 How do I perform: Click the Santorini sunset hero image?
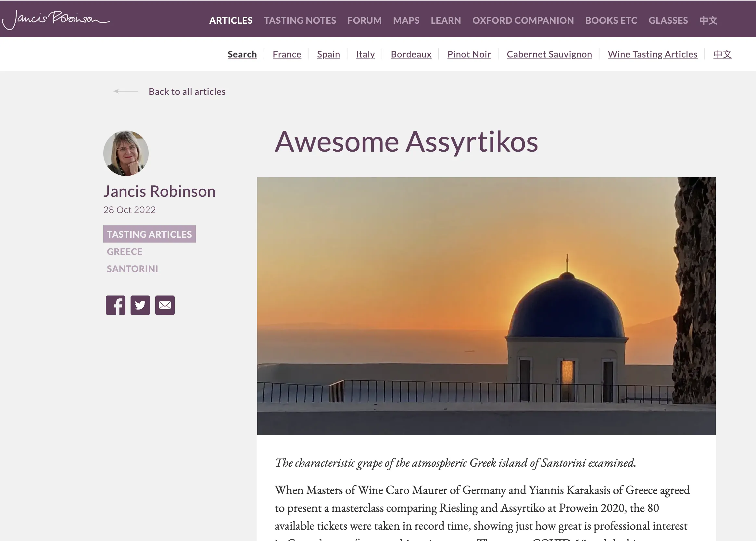(x=486, y=306)
